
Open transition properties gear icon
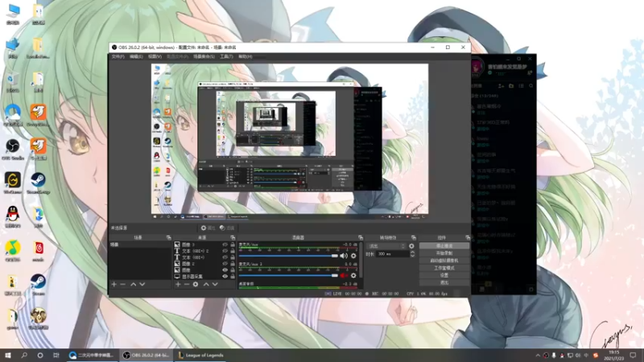click(x=411, y=246)
